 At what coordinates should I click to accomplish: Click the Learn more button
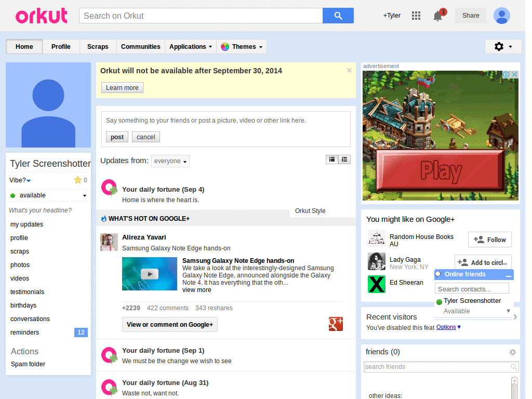point(122,87)
